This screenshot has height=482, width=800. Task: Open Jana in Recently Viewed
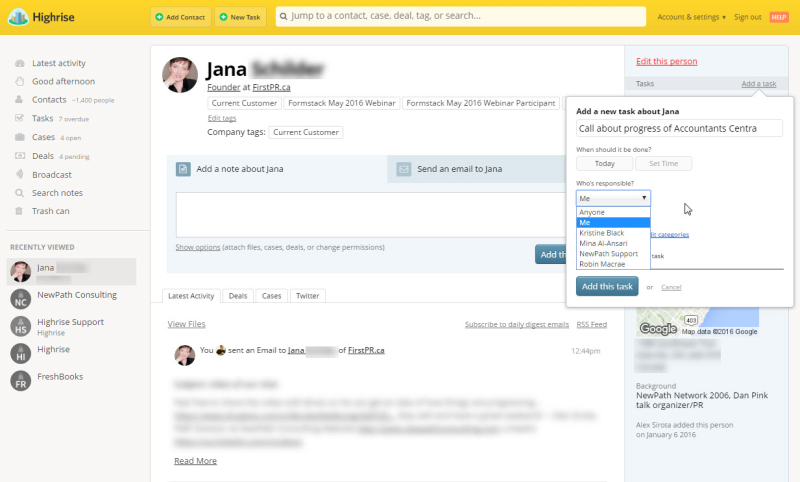(x=71, y=272)
